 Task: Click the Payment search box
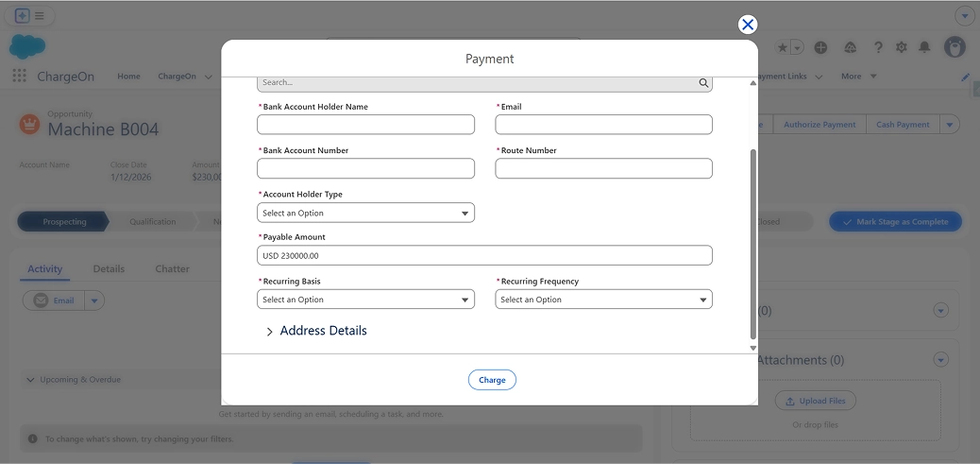point(484,82)
